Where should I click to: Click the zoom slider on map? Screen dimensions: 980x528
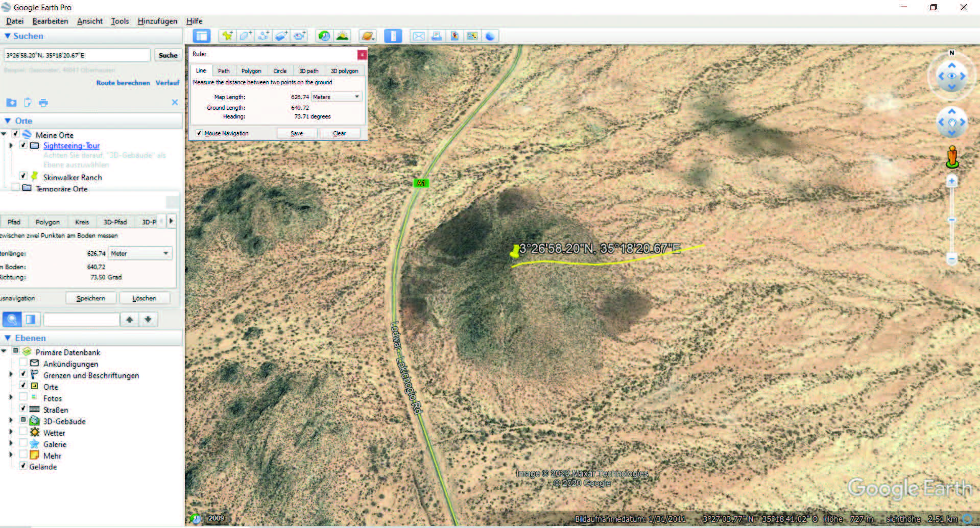pyautogui.click(x=951, y=220)
